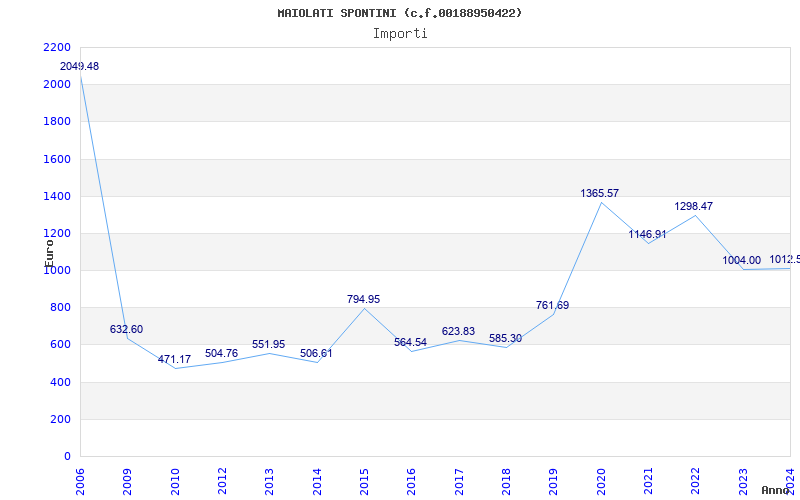Click the Euro y-axis title
Image resolution: width=800 pixels, height=500 pixels.
pos(49,249)
